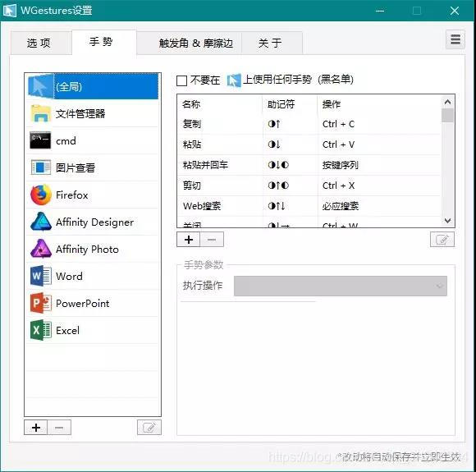Select the Web搜索 gesture row
Screen dimensions: 476x472
(309, 206)
